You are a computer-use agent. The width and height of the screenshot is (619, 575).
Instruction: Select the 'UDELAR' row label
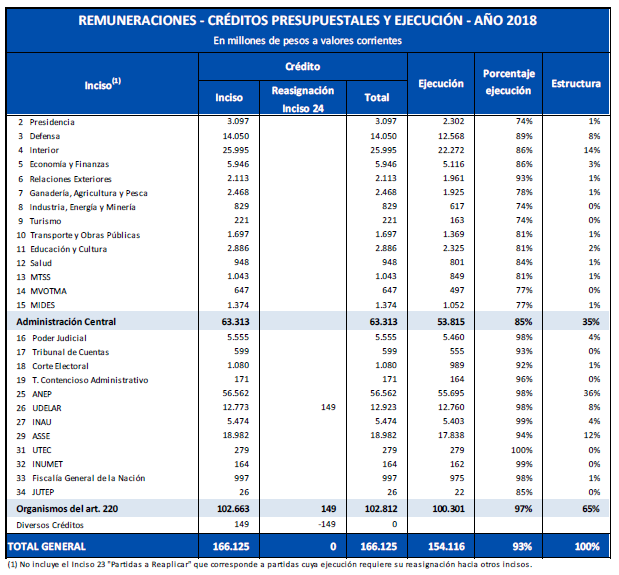click(x=47, y=408)
